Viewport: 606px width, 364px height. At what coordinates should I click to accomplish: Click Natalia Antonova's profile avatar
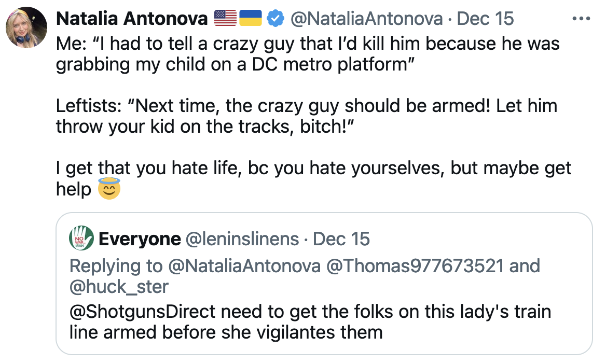point(26,27)
